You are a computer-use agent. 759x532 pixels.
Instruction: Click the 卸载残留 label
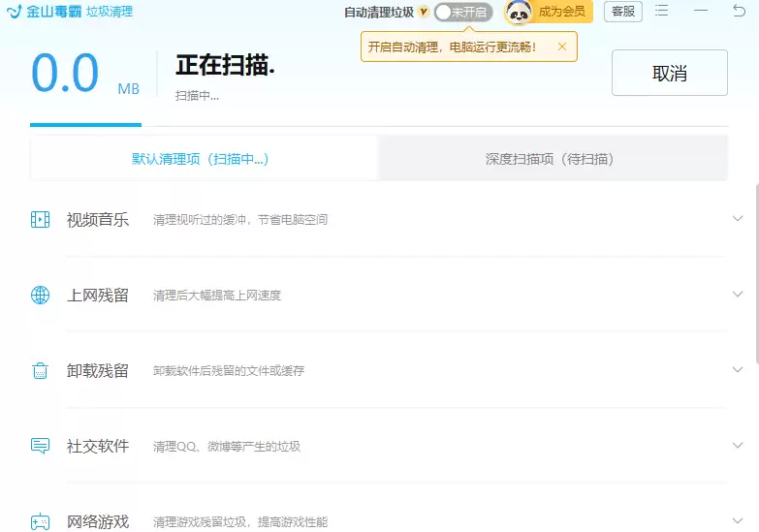(x=98, y=371)
